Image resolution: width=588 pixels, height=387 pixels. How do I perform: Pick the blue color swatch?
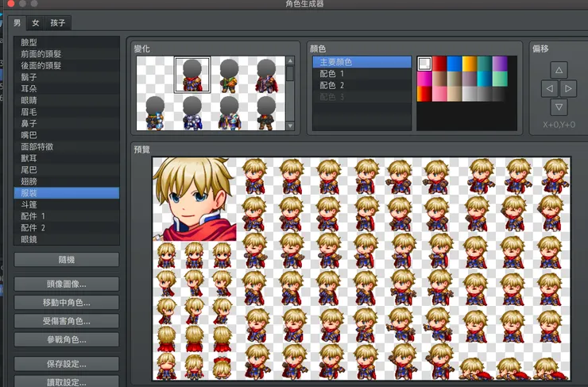pos(455,64)
